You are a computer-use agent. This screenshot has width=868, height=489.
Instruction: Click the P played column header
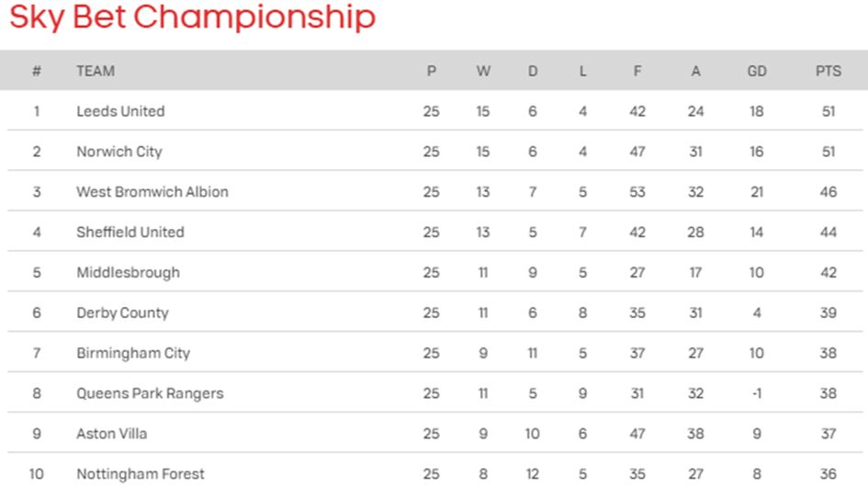tap(431, 71)
